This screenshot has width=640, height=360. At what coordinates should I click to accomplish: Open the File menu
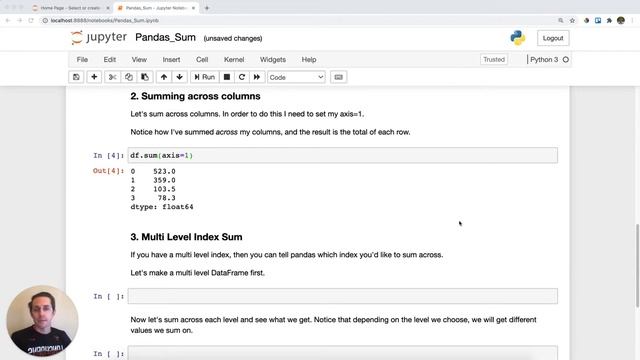pos(82,60)
